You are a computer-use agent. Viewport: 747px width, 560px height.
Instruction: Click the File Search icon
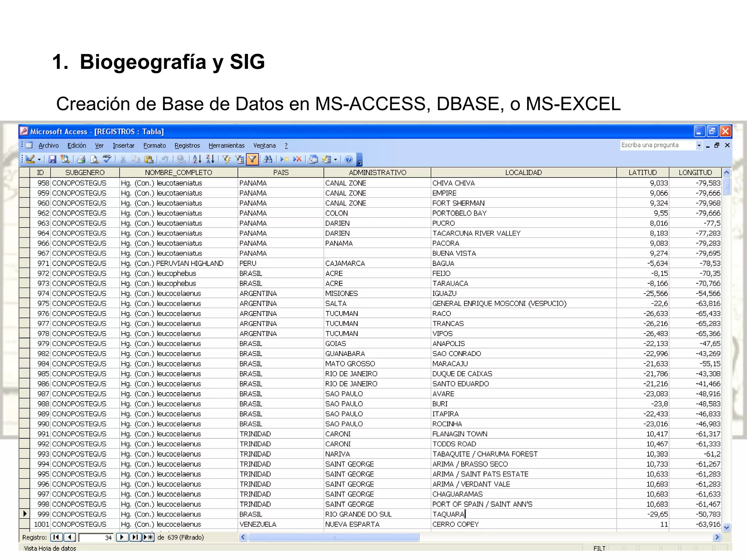click(65, 159)
